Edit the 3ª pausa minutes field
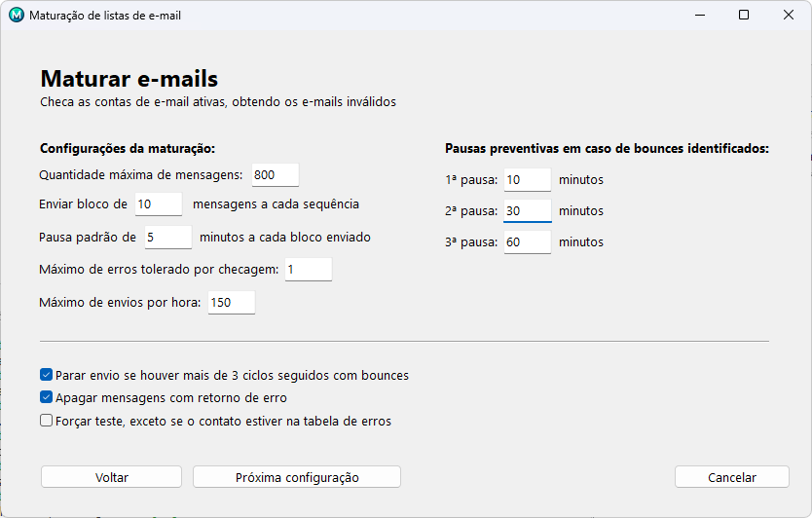Viewport: 812px width, 518px height. (x=527, y=242)
